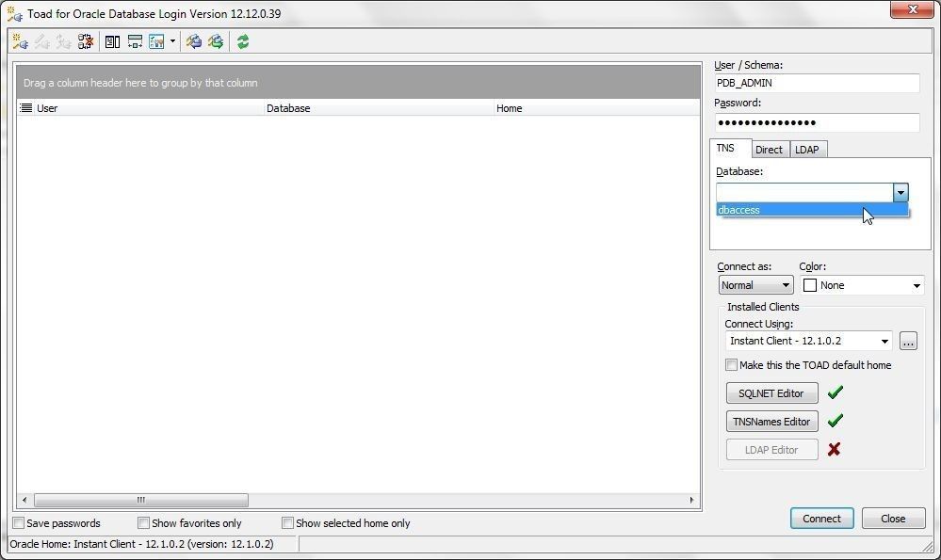Click the import connections icon with blue arrows
This screenshot has height=560, width=941.
193,41
